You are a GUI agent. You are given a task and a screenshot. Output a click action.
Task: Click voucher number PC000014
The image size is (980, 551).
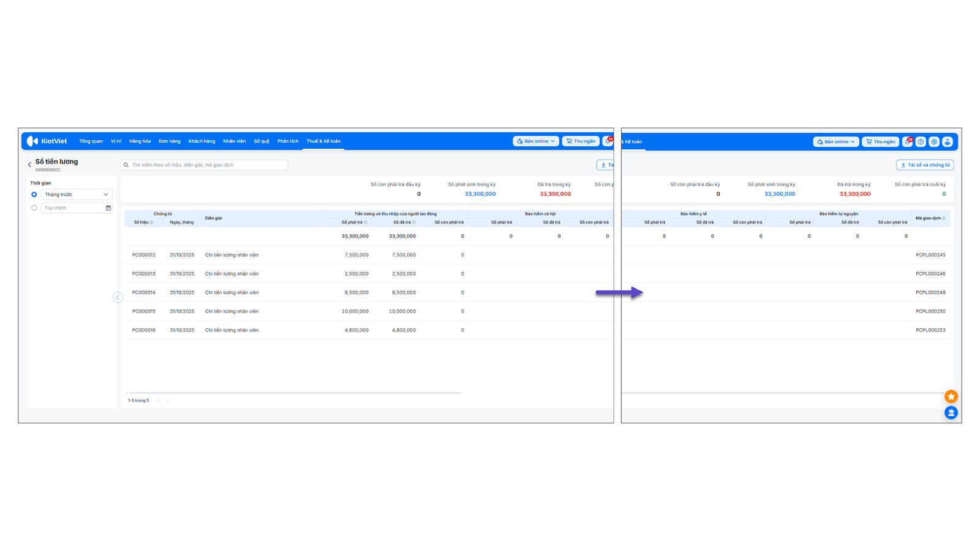(x=144, y=293)
